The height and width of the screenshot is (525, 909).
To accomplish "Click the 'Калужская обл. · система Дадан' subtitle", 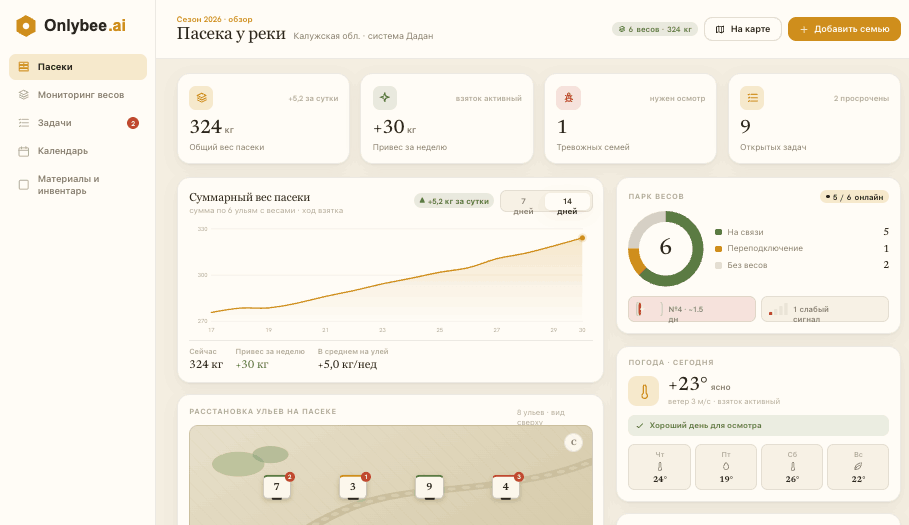I will click(363, 36).
